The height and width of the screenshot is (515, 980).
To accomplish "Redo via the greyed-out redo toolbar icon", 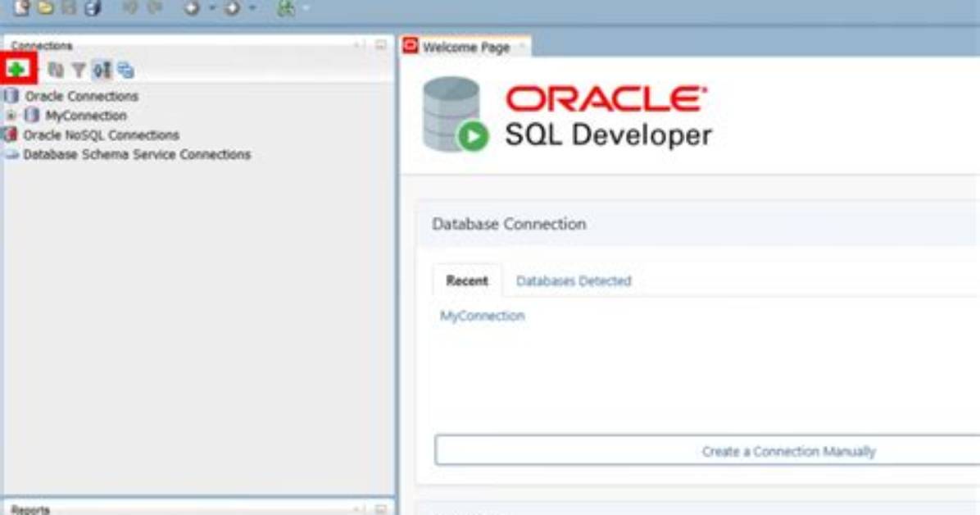I will tap(154, 7).
